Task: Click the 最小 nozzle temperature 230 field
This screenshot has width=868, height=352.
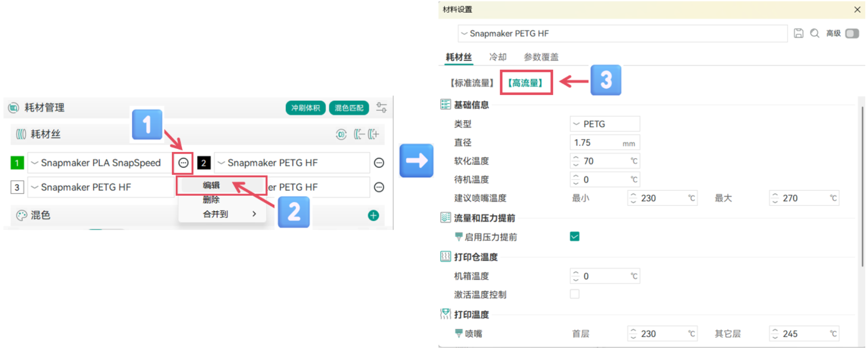Action: [662, 198]
